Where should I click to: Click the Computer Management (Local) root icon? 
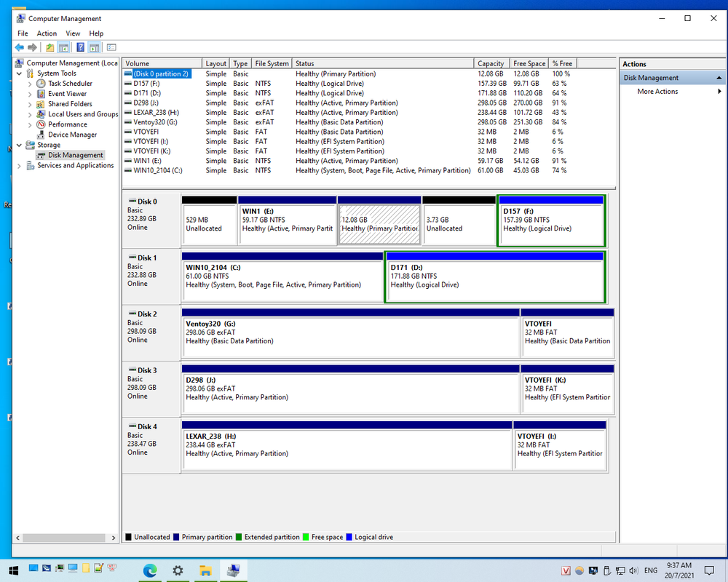tap(20, 63)
